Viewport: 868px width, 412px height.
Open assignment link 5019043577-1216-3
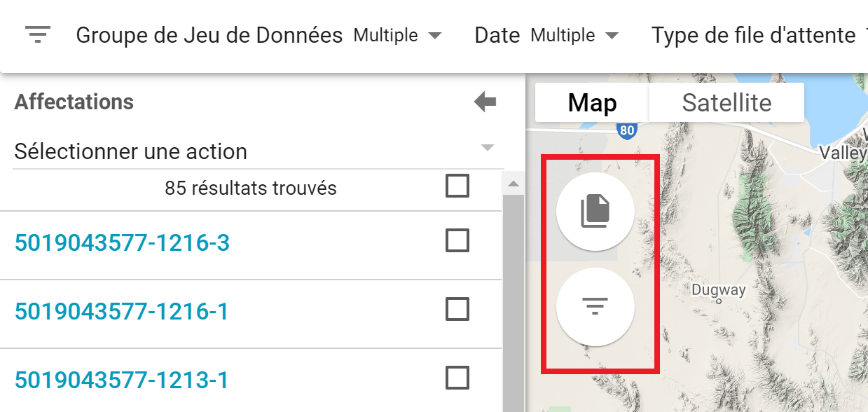(x=122, y=242)
